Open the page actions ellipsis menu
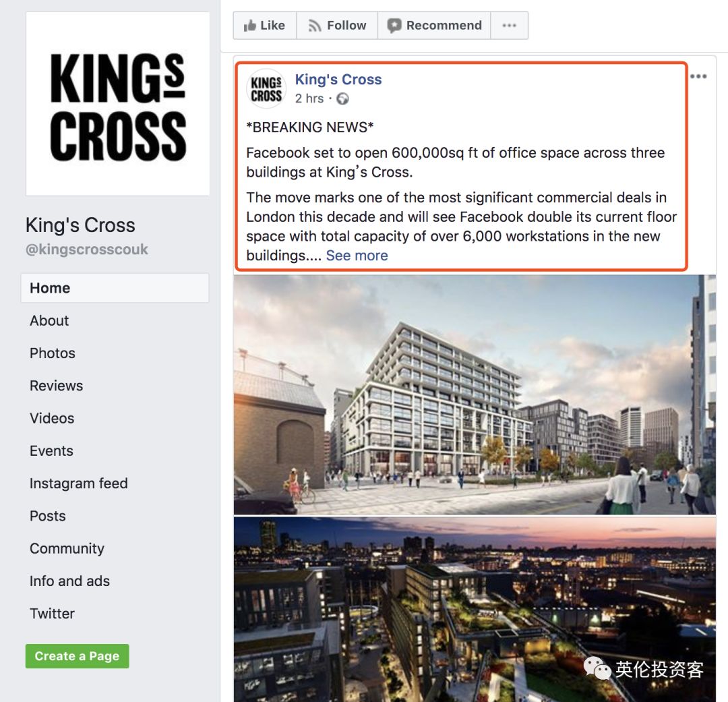The image size is (728, 702). pos(510,26)
